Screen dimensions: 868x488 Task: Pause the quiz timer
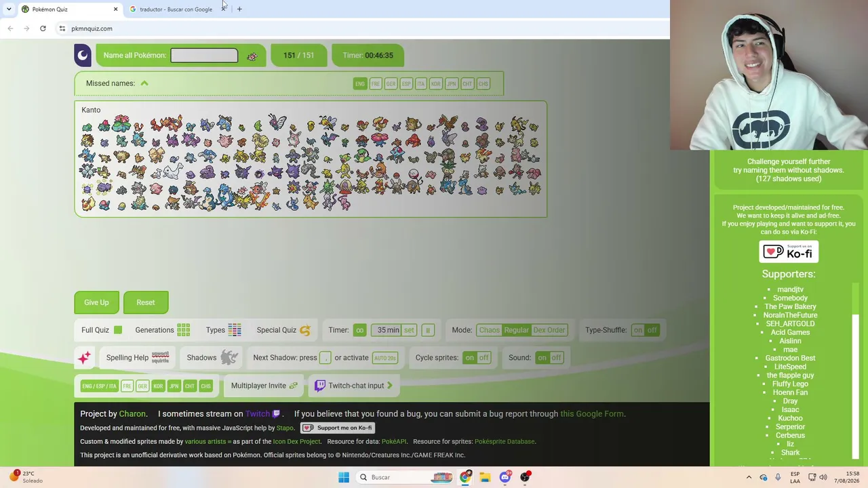coord(427,330)
